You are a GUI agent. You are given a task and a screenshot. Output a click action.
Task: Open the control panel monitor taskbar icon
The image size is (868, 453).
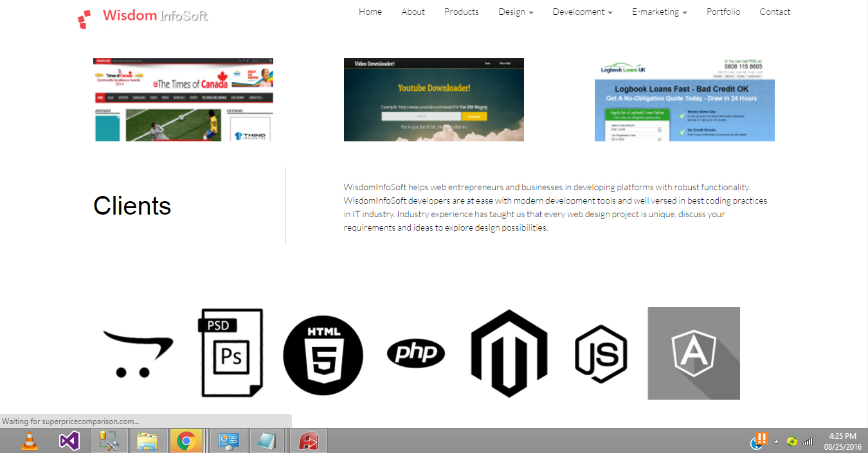(x=228, y=441)
